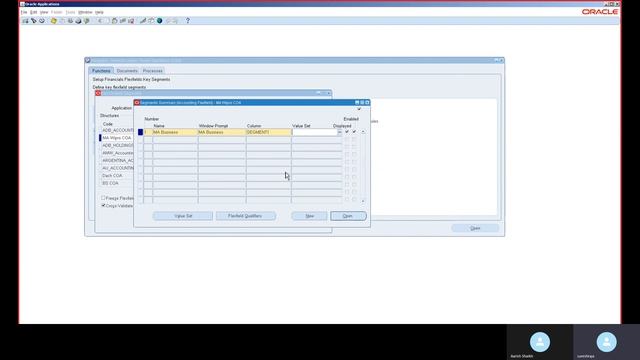
Task: Toggle the Freeze Flexfield Definition checkbox
Action: pos(103,198)
